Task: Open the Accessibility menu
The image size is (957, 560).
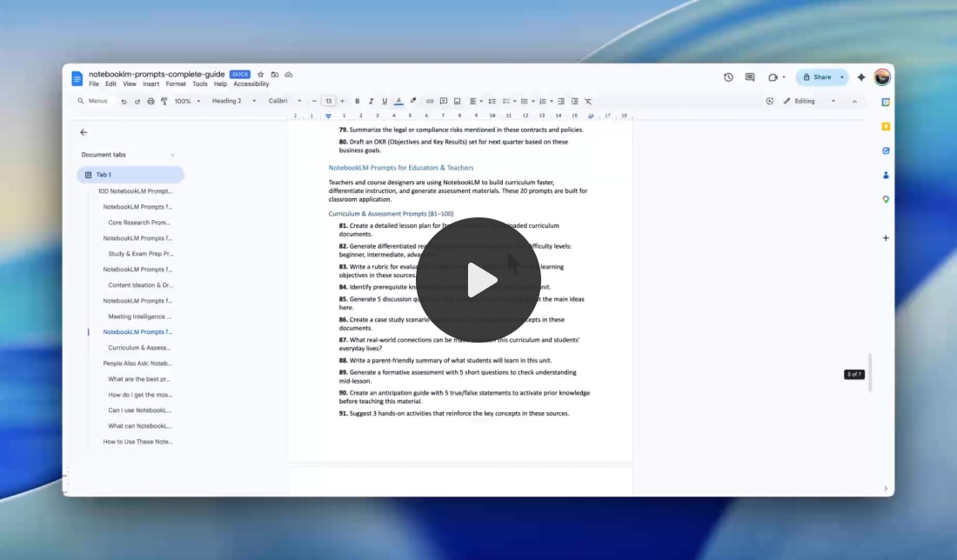Action: (251, 84)
